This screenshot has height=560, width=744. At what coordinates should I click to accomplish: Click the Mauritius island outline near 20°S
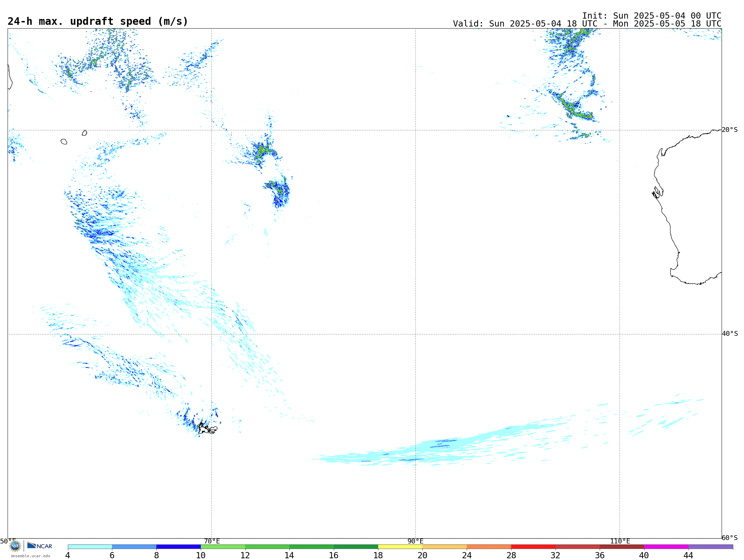[84, 133]
